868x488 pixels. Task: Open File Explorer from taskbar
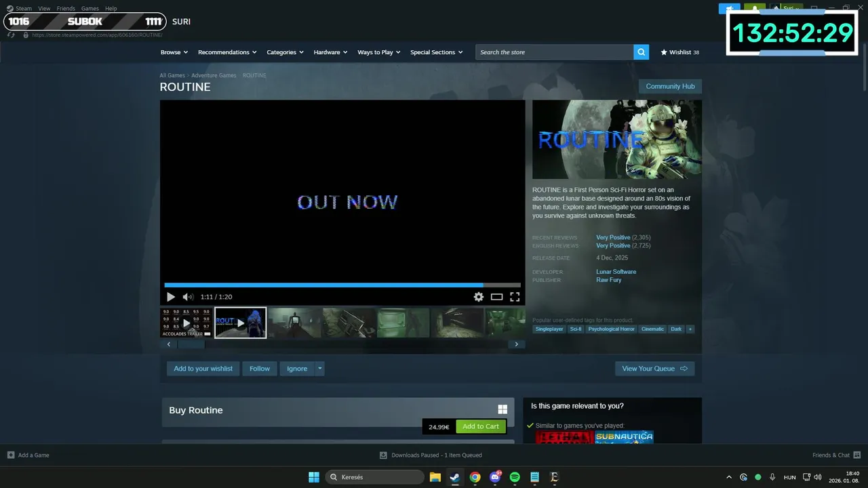(435, 477)
